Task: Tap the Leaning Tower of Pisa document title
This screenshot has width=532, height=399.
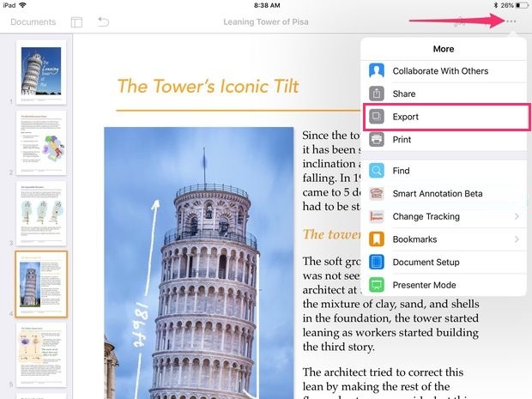Action: pyautogui.click(x=266, y=22)
